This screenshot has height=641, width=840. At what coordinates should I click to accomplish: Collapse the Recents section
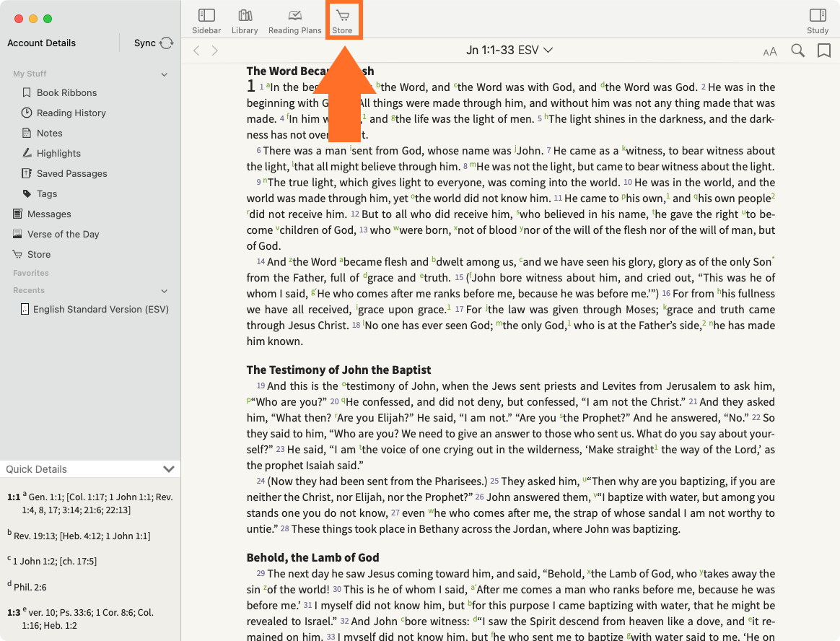pos(165,290)
